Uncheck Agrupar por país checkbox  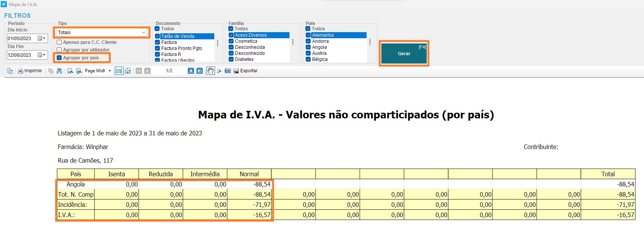click(59, 58)
